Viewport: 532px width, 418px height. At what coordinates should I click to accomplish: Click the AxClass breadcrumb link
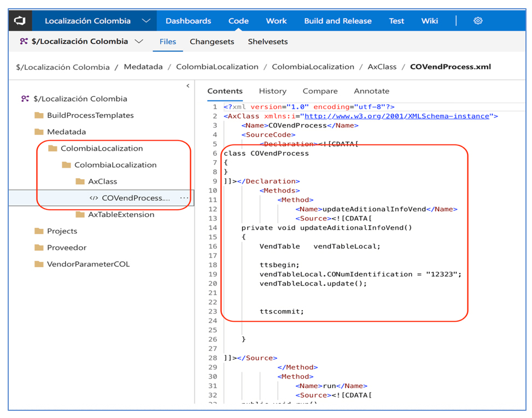(382, 67)
